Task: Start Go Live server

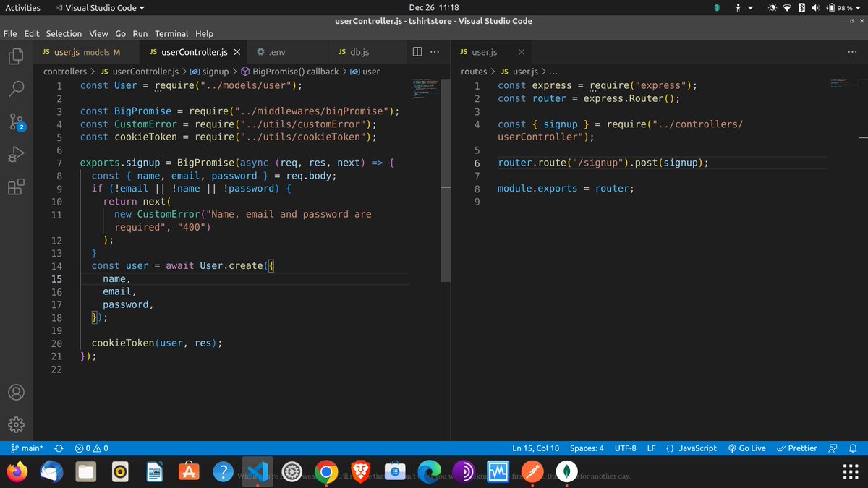Action: click(x=746, y=448)
